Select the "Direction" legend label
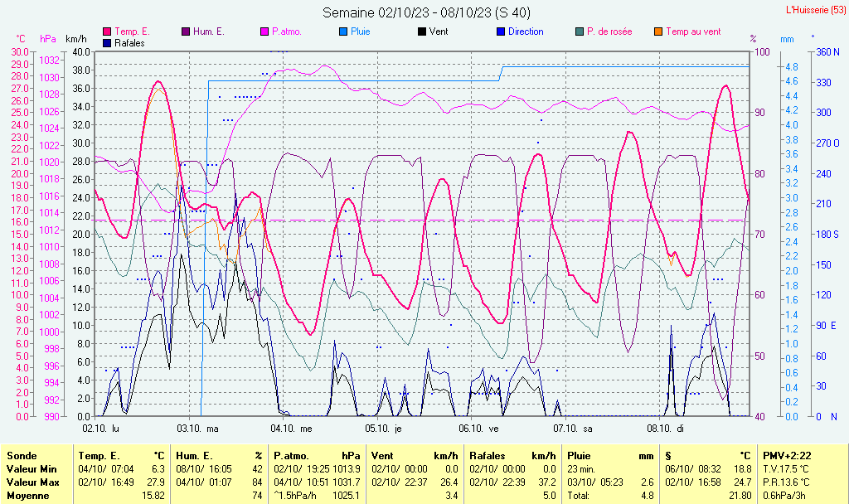849x504 pixels. point(526,32)
